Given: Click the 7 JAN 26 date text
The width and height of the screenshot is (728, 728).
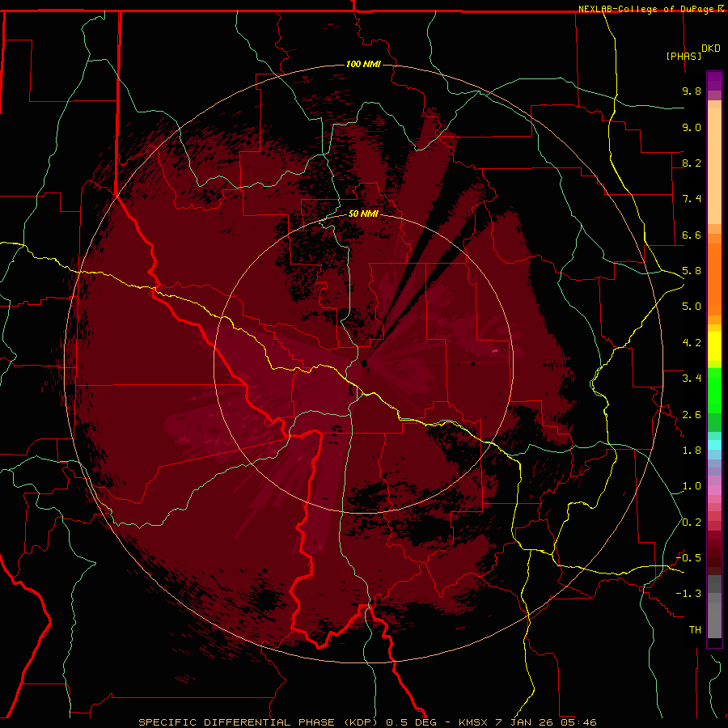Looking at the screenshot, I should (x=525, y=722).
